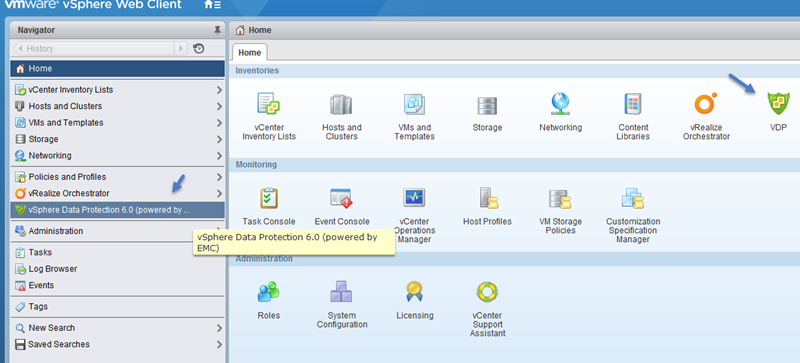Image resolution: width=800 pixels, height=363 pixels.
Task: Select vRealize Orchestrator in Navigator
Action: (x=117, y=193)
